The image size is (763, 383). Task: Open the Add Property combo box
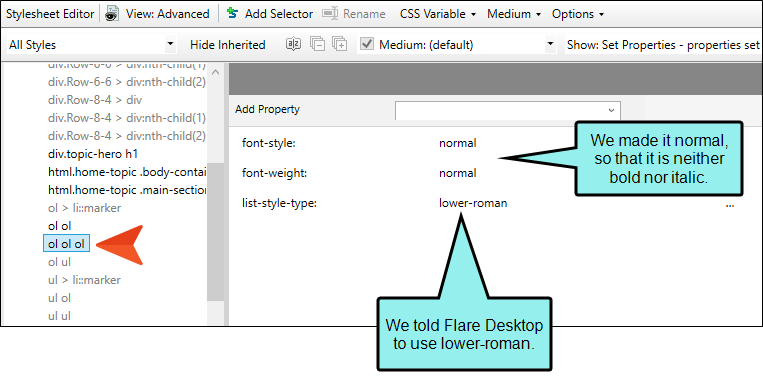click(508, 110)
